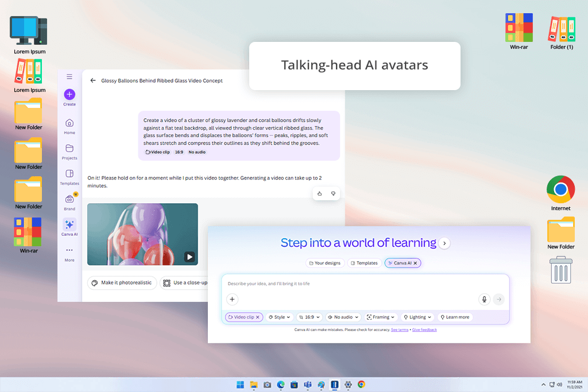Select the Folder (1) desktop icon

pos(562,33)
